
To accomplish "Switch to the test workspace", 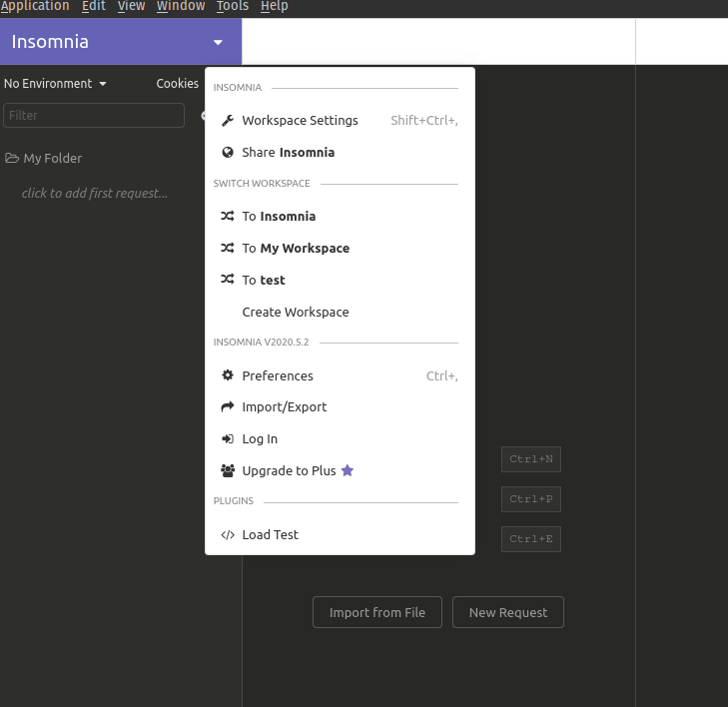I will pos(340,280).
